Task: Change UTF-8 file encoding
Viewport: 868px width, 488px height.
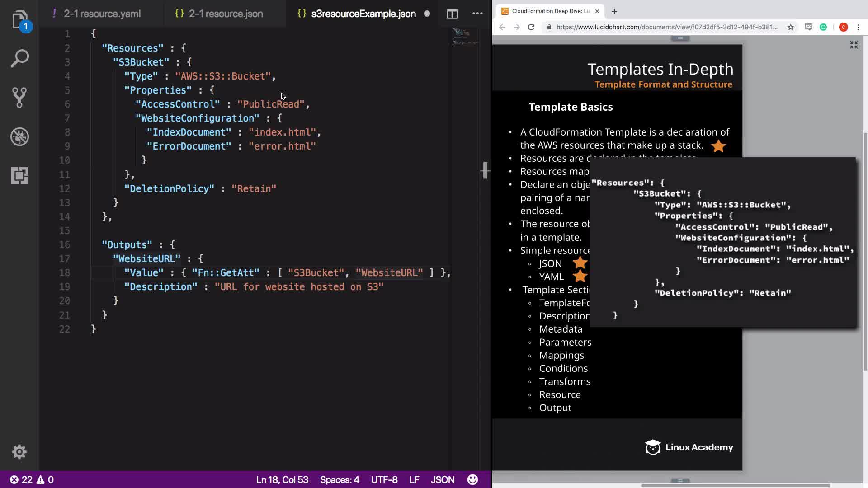Action: click(x=384, y=479)
